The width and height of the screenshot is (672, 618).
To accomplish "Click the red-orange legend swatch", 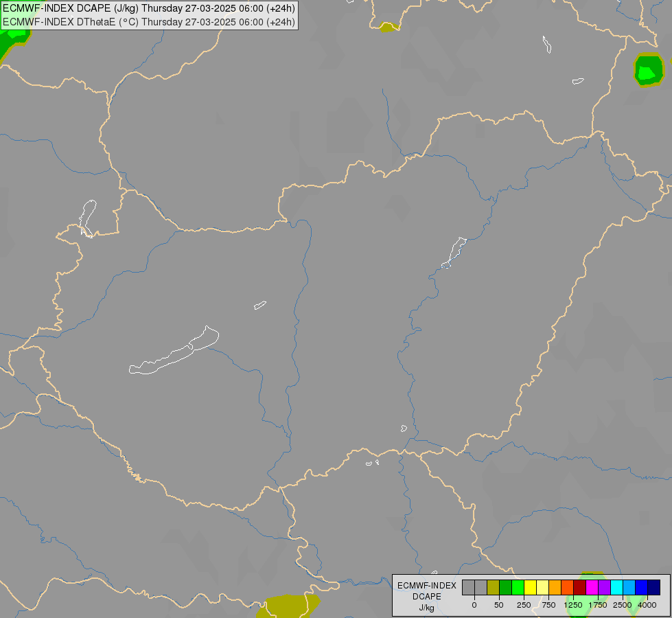I will click(x=568, y=588).
